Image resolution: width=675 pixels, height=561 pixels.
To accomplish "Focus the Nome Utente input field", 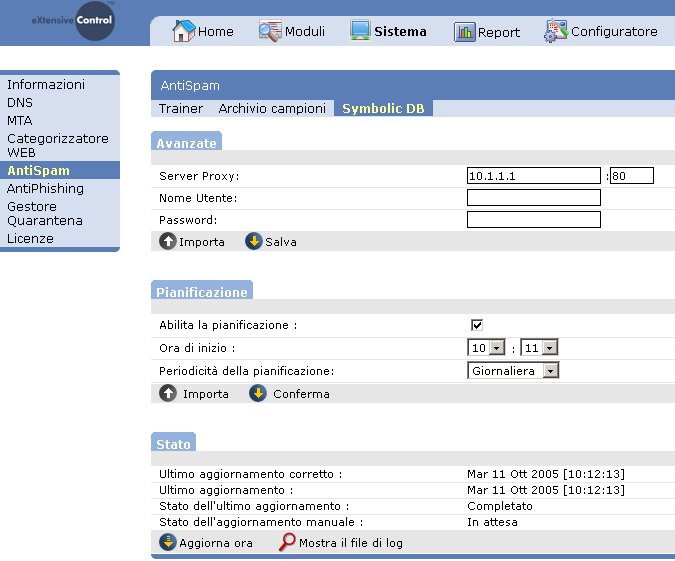I will [x=533, y=198].
